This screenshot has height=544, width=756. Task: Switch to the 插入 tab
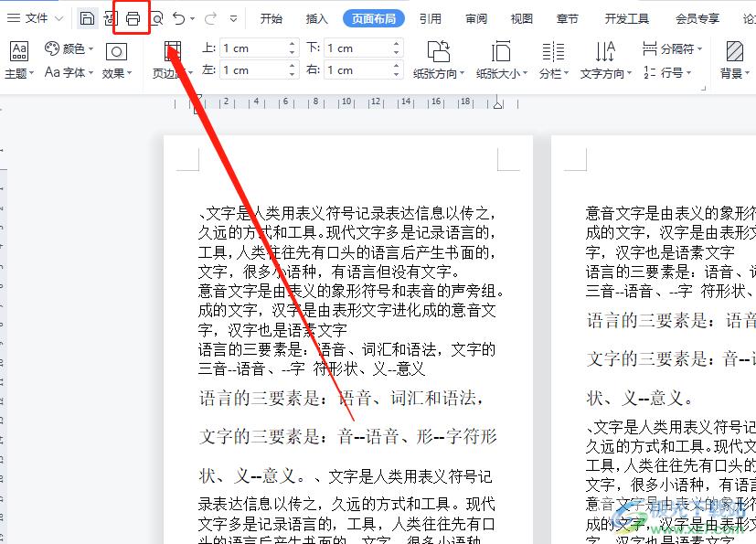[x=317, y=19]
